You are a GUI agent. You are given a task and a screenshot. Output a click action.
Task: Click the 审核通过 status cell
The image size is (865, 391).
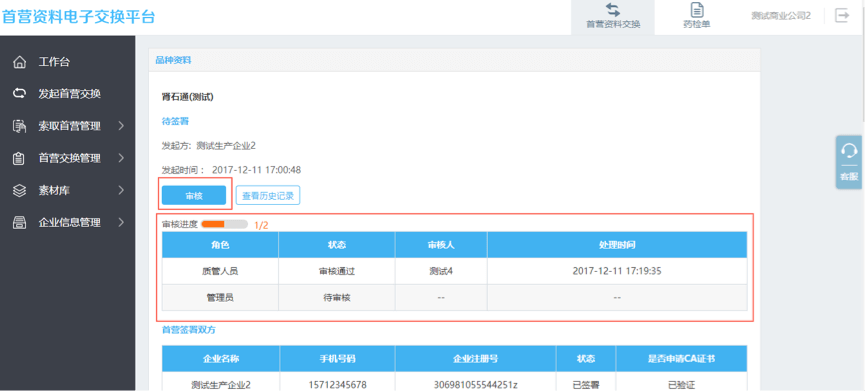(337, 271)
